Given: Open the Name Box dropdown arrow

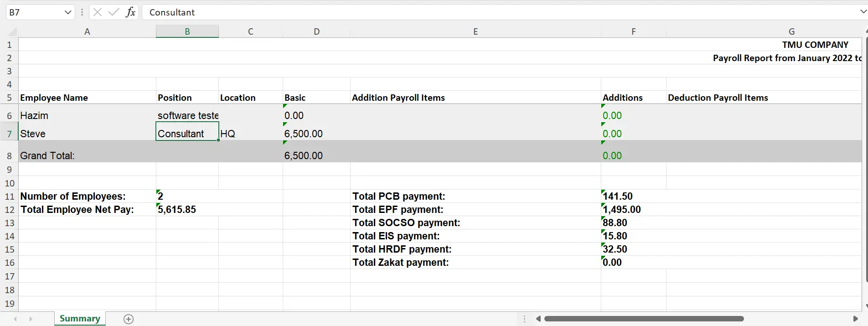Looking at the screenshot, I should click(67, 12).
